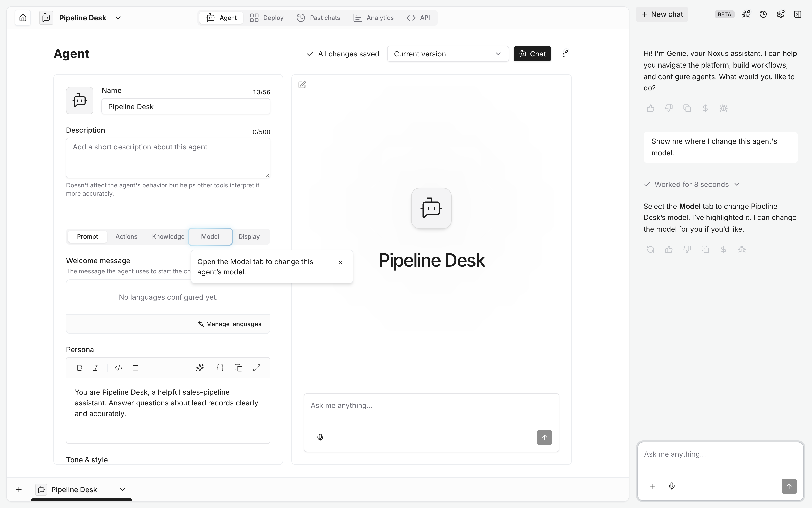Open agent avatar icon next to Name

tap(79, 101)
